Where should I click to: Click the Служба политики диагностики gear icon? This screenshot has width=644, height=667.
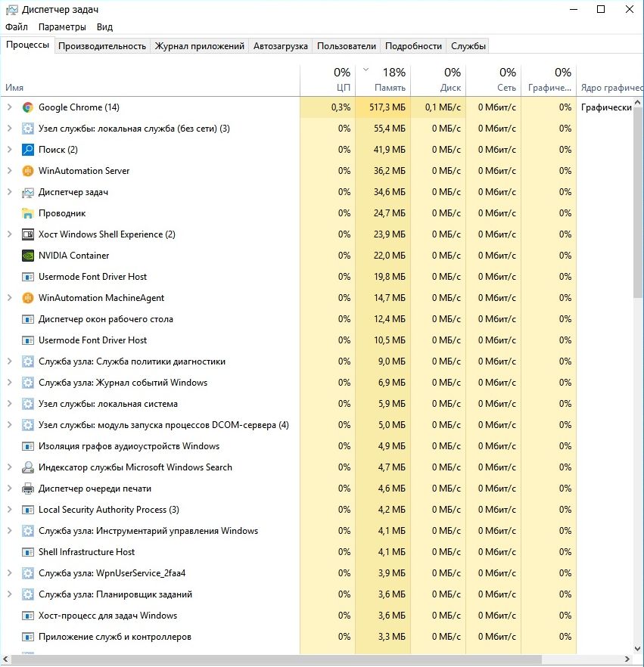tap(28, 361)
